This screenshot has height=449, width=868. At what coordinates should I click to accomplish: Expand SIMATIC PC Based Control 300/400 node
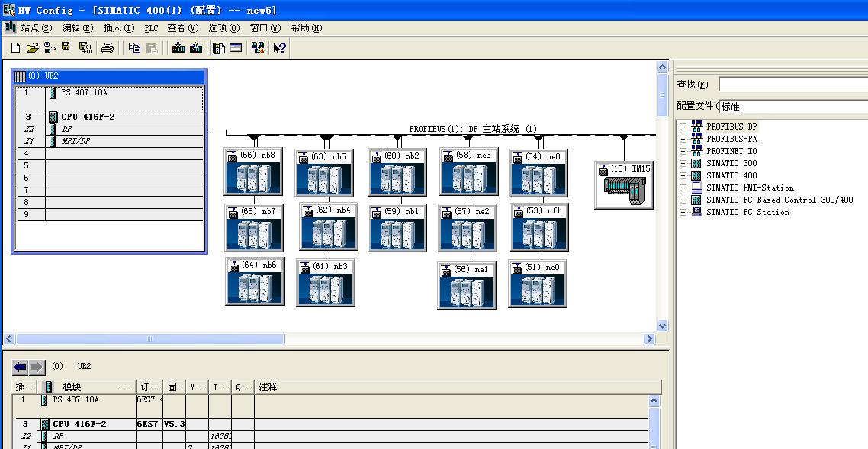click(683, 200)
